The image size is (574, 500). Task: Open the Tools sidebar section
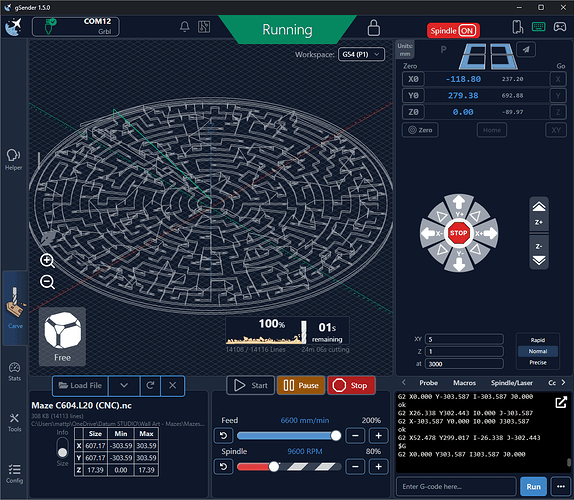click(14, 422)
